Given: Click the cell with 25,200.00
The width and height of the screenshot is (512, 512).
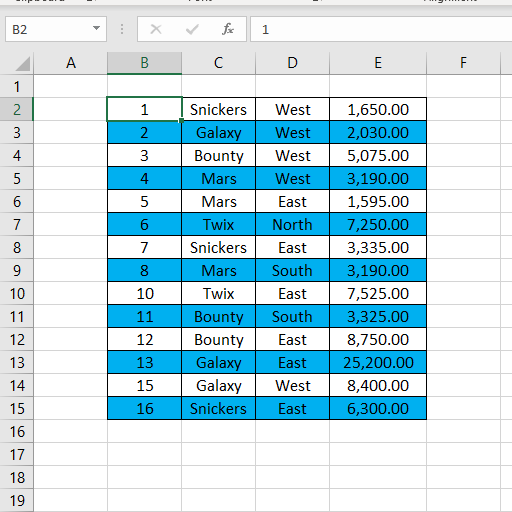Looking at the screenshot, I should coord(378,362).
